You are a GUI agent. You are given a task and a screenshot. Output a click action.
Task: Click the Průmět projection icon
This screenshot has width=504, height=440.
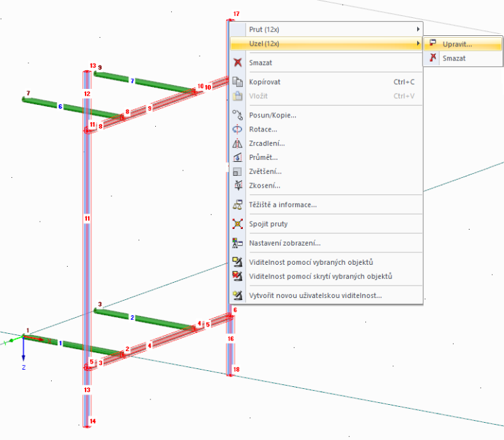pos(237,157)
